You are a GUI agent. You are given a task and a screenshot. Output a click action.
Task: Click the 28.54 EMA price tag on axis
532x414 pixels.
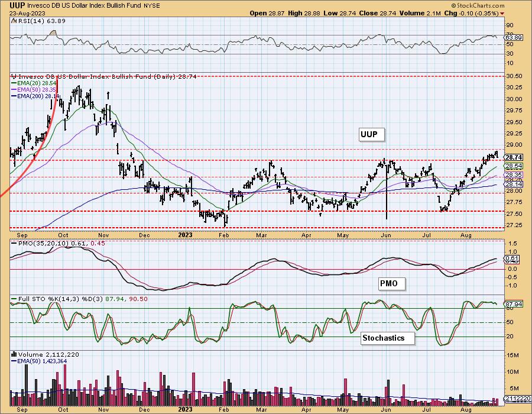(x=513, y=166)
